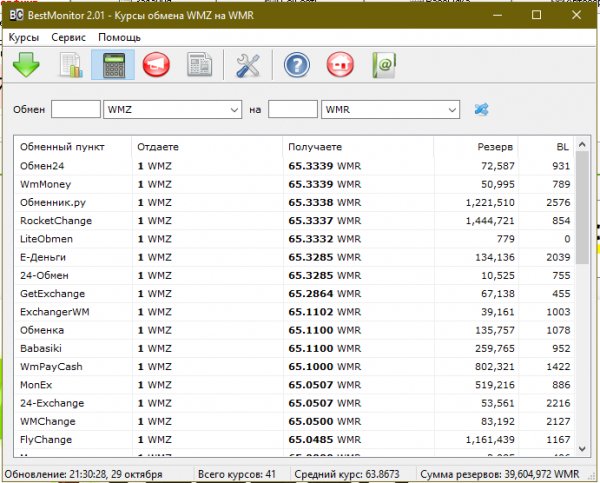The height and width of the screenshot is (483, 600).
Task: Open the rates chart report icon
Action: [71, 65]
